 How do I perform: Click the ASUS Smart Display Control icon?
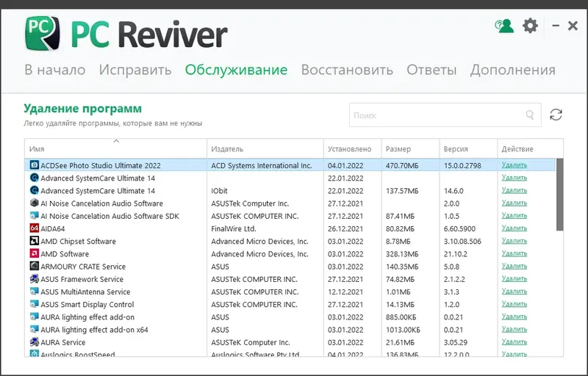[x=34, y=304]
